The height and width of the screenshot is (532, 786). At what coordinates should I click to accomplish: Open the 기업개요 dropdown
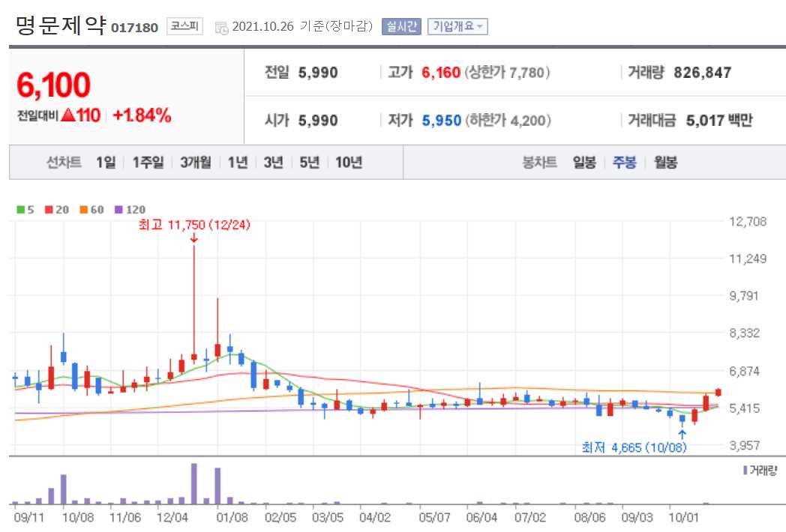click(457, 26)
